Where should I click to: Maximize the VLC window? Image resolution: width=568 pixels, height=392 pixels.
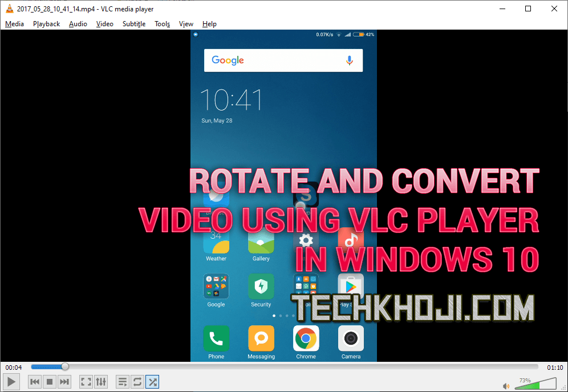528,9
